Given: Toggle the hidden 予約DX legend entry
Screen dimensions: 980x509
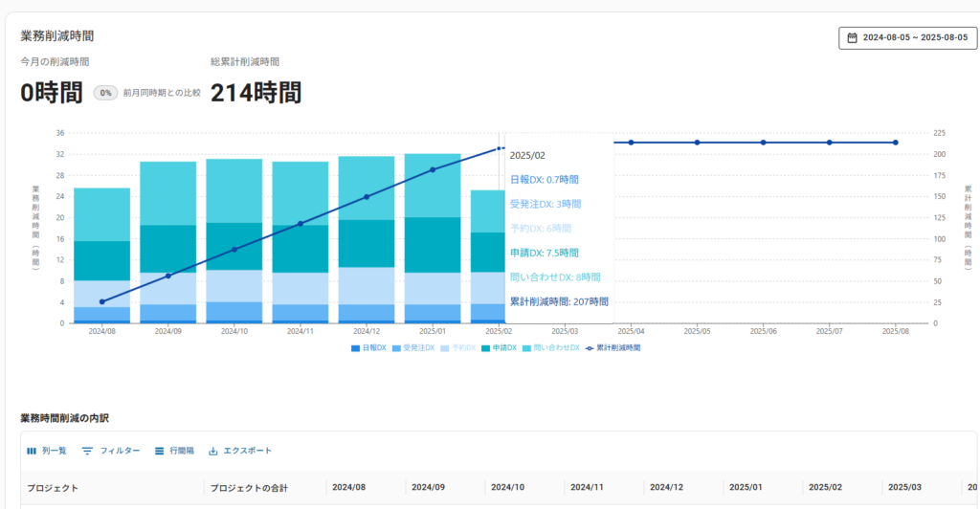Looking at the screenshot, I should pos(458,348).
